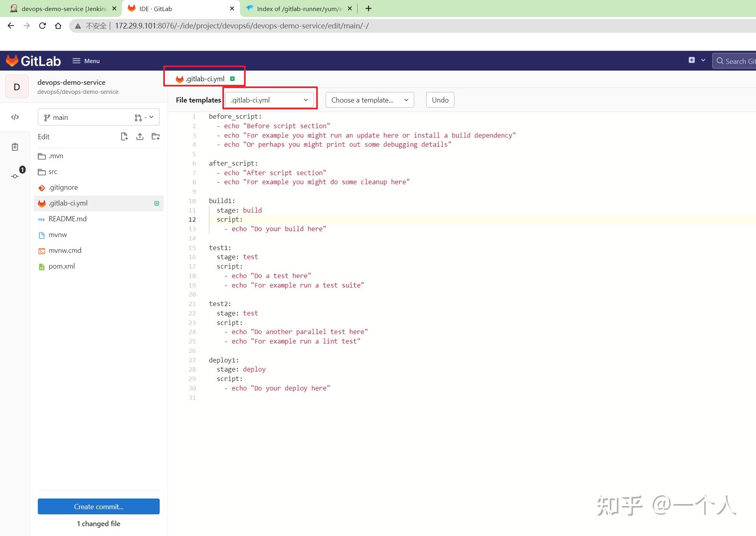This screenshot has height=536, width=756.
Task: Open the Review panel via clipboard icon
Action: point(15,146)
